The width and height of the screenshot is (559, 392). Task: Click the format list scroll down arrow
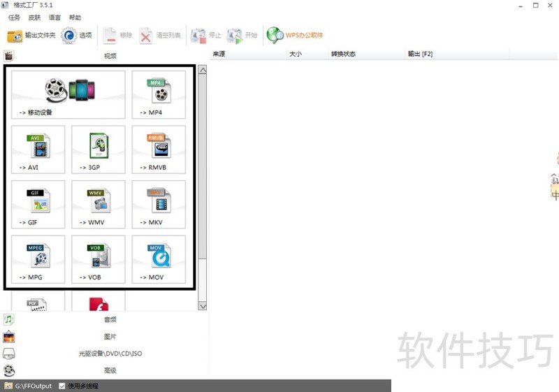point(203,306)
